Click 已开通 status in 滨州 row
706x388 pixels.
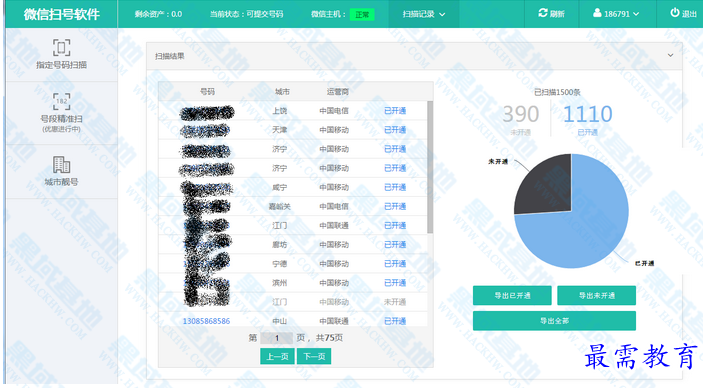[395, 283]
